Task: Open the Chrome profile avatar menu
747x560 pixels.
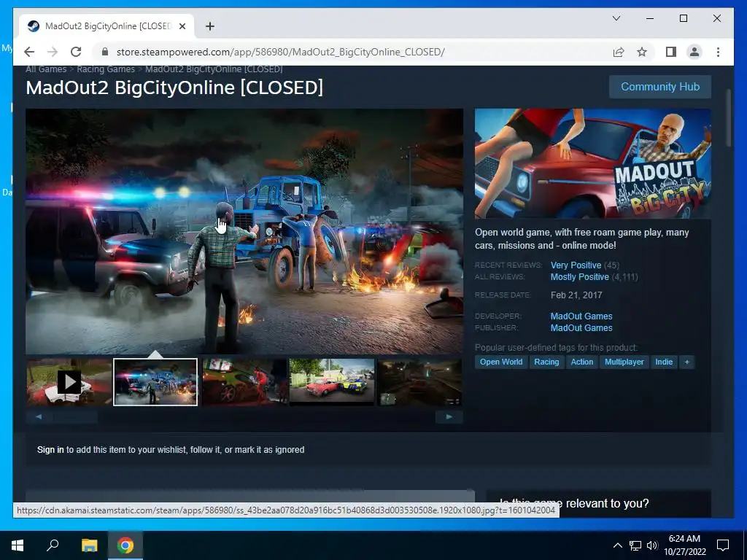Action: pos(694,52)
